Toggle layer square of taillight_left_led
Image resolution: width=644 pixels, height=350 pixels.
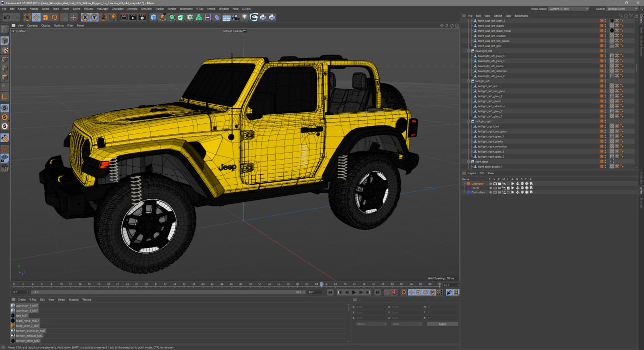click(602, 86)
